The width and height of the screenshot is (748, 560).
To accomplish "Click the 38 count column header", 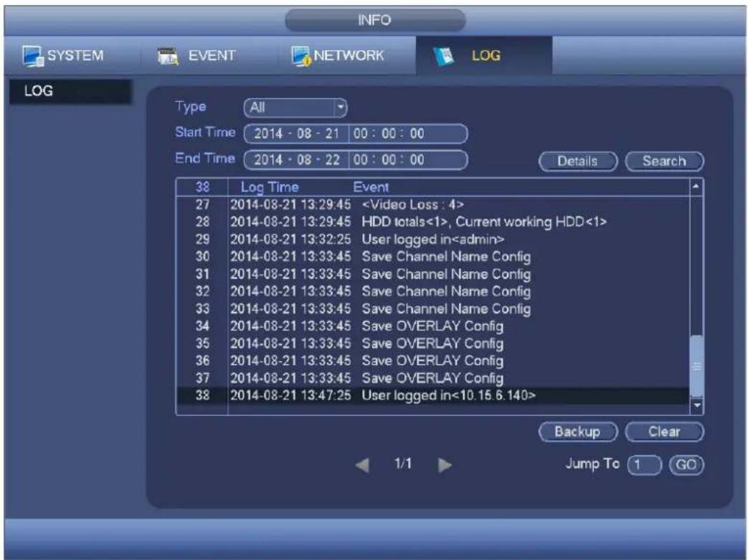I will 202,187.
